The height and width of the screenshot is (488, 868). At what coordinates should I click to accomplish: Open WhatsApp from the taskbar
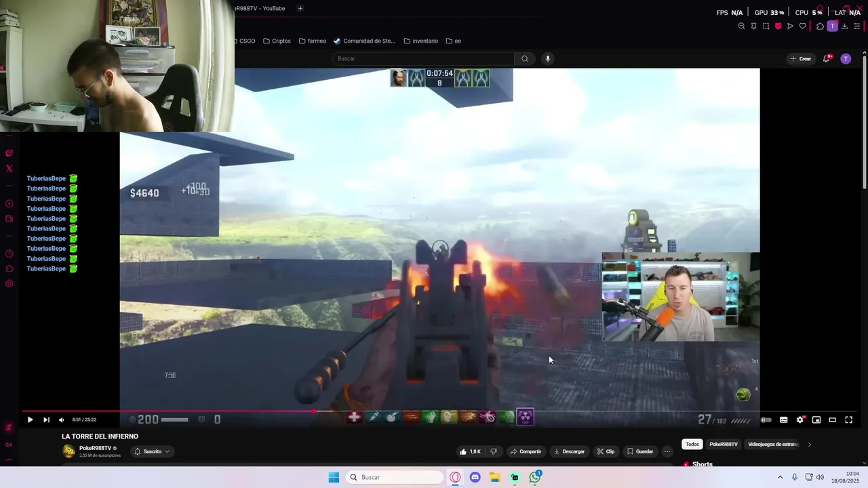(x=535, y=477)
